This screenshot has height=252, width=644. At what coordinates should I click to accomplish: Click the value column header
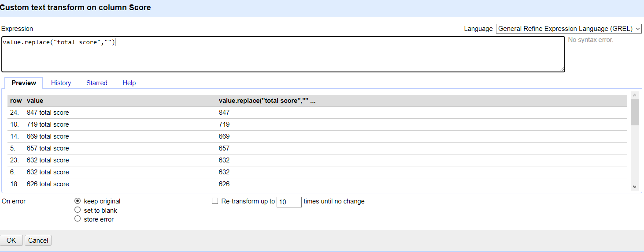[35, 101]
